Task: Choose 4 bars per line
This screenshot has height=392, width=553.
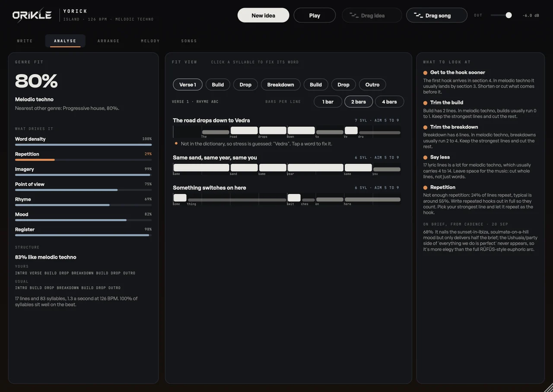Action: [389, 101]
